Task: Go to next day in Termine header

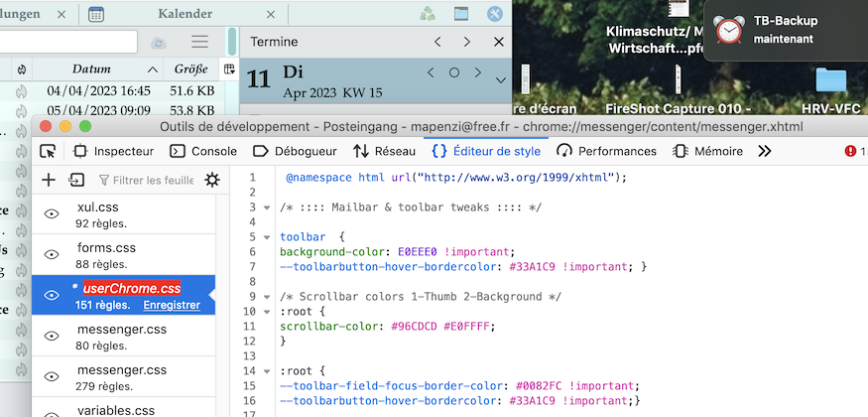Action: tap(467, 42)
